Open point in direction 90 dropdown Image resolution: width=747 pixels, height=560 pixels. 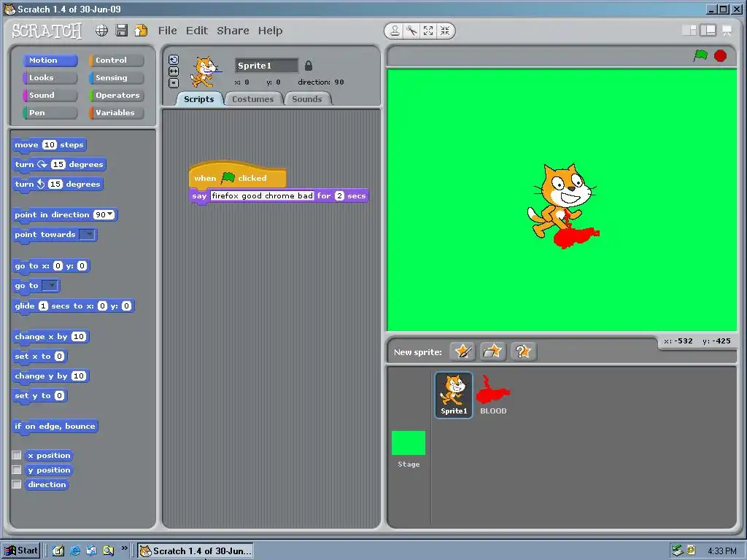click(x=111, y=214)
